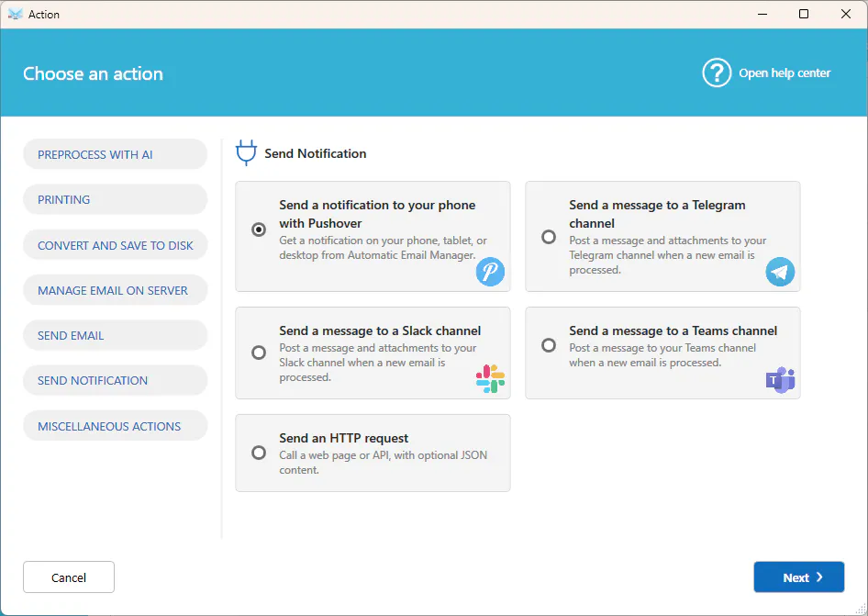Click the 'Post a message to your Teams channel' description
868x616 pixels.
(x=662, y=355)
